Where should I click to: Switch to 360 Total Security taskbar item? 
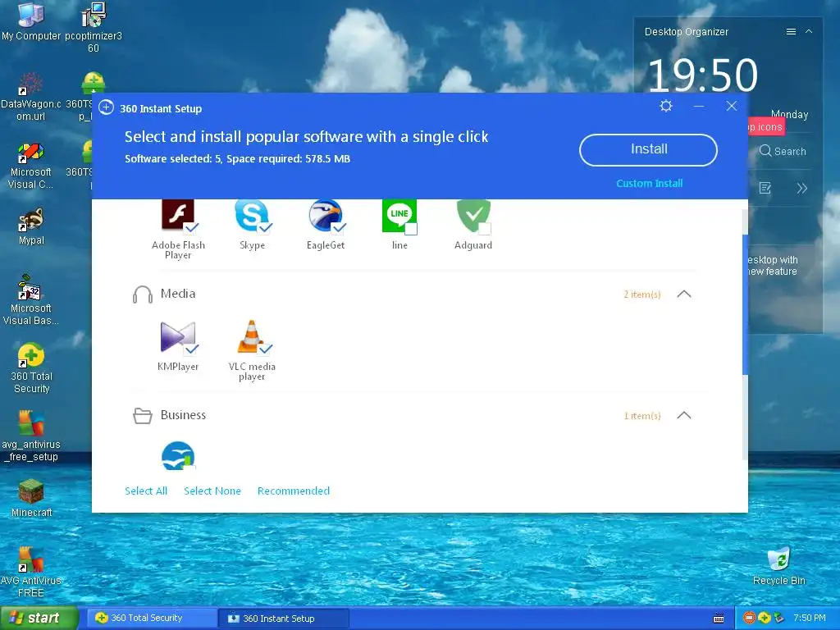point(153,618)
